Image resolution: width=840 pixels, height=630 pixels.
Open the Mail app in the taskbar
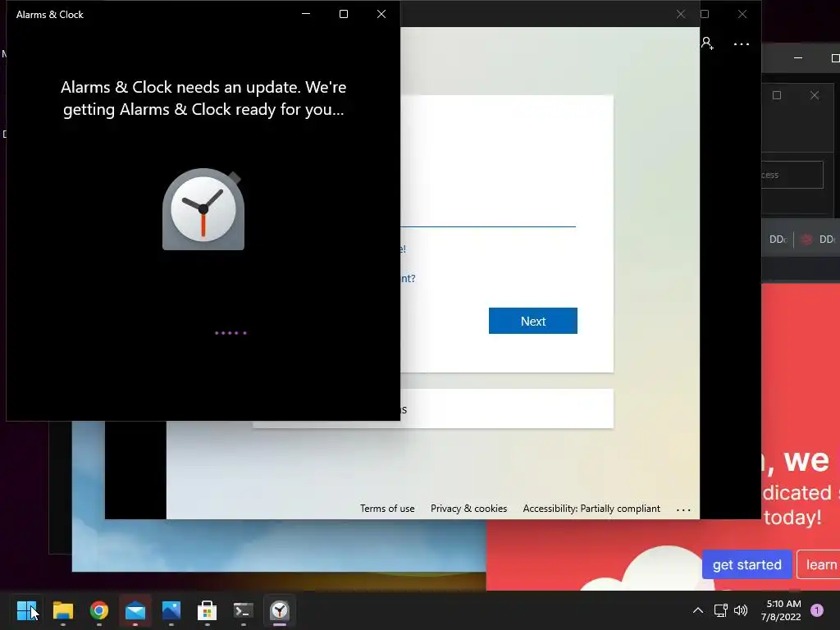point(135,610)
